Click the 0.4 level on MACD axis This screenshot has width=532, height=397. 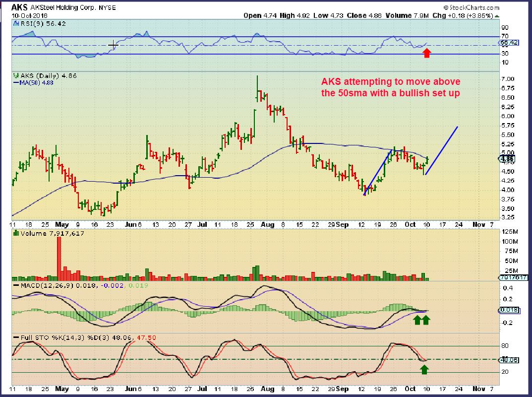(508, 288)
